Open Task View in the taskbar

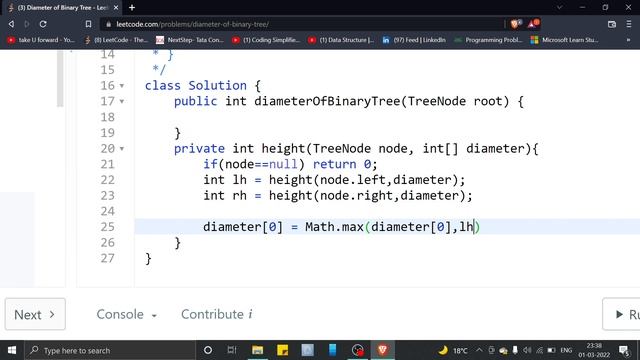[232, 350]
